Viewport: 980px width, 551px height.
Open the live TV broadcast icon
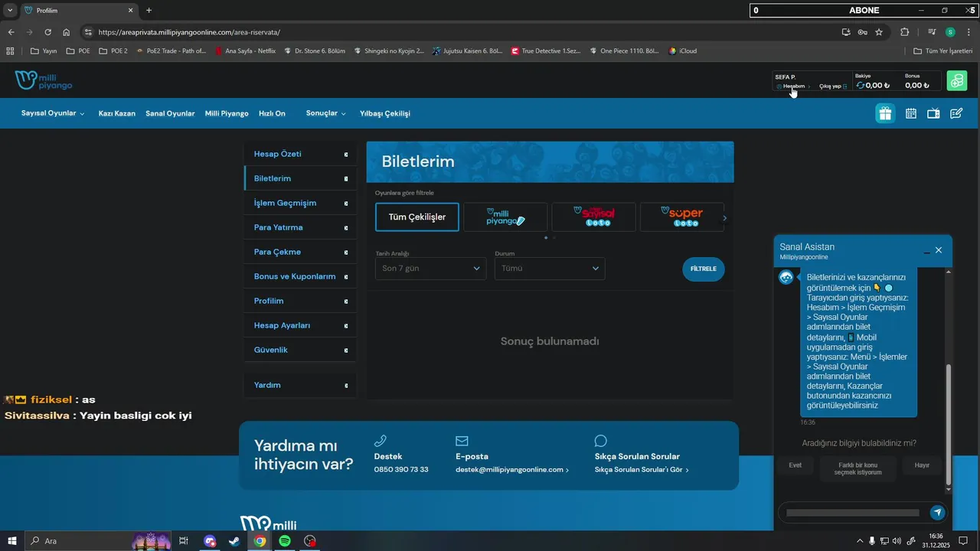coord(933,113)
